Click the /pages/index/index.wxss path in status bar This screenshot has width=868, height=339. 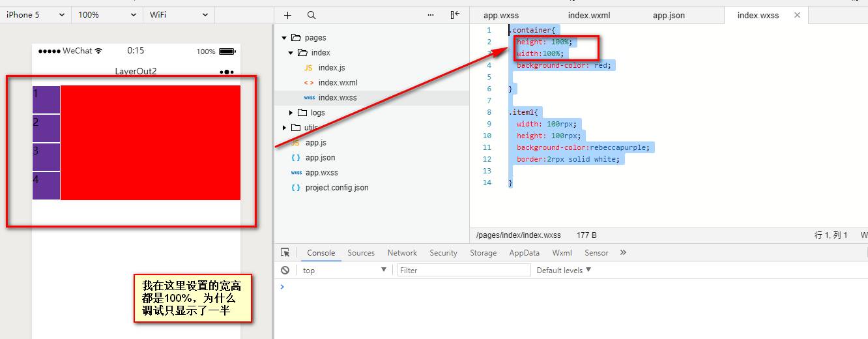[519, 235]
